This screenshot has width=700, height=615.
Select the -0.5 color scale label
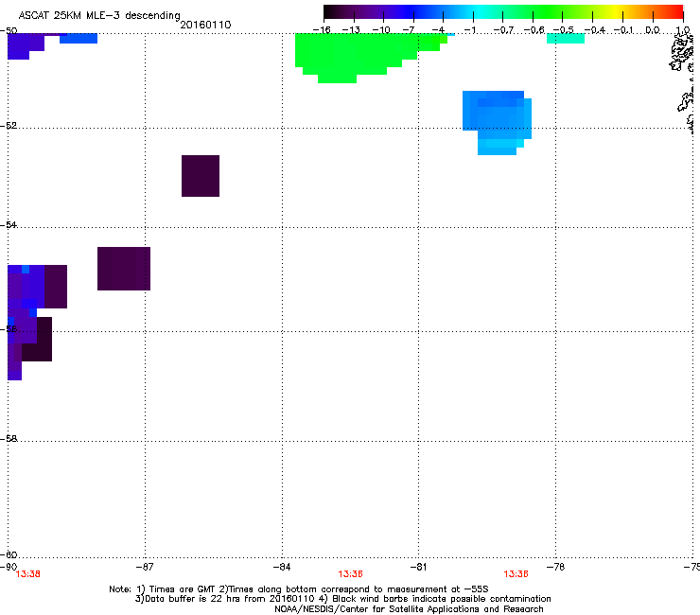tap(564, 30)
